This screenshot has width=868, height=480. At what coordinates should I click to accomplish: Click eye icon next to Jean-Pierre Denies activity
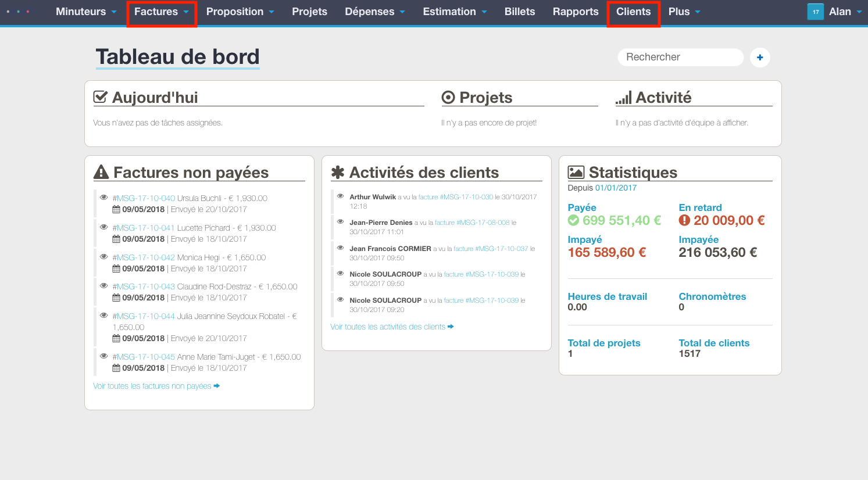click(x=341, y=222)
